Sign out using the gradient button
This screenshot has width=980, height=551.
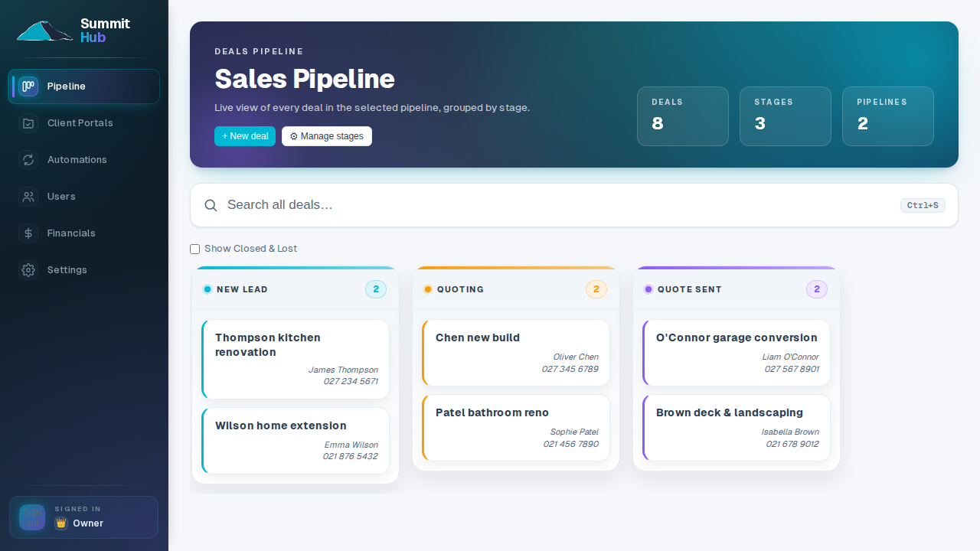pos(32,517)
